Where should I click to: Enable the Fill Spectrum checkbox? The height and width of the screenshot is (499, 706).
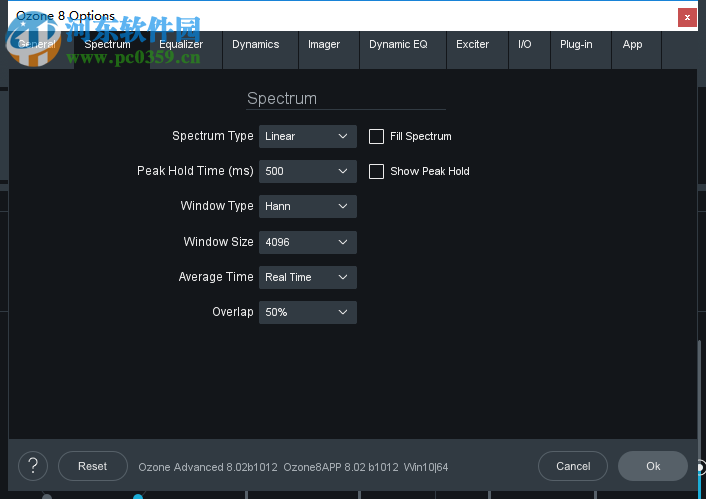pyautogui.click(x=376, y=136)
